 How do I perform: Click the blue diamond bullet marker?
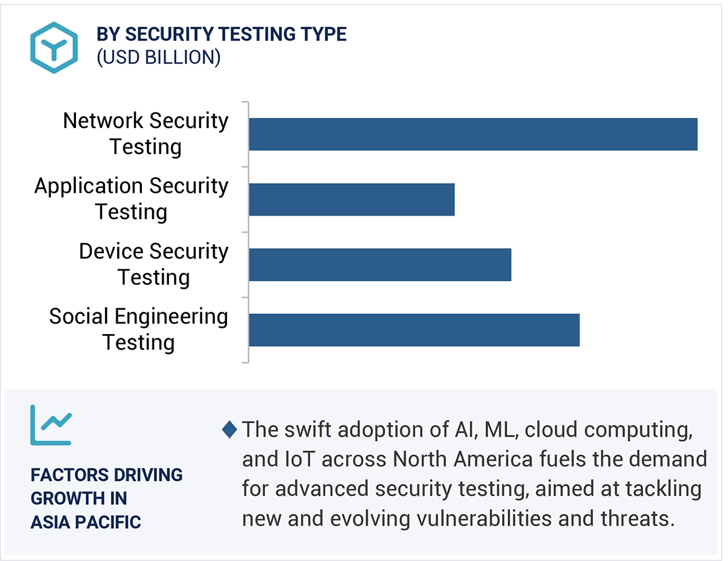229,429
